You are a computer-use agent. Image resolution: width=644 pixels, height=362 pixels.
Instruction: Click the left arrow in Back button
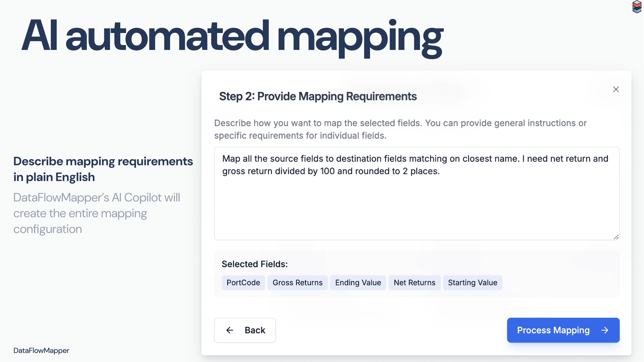(x=230, y=330)
